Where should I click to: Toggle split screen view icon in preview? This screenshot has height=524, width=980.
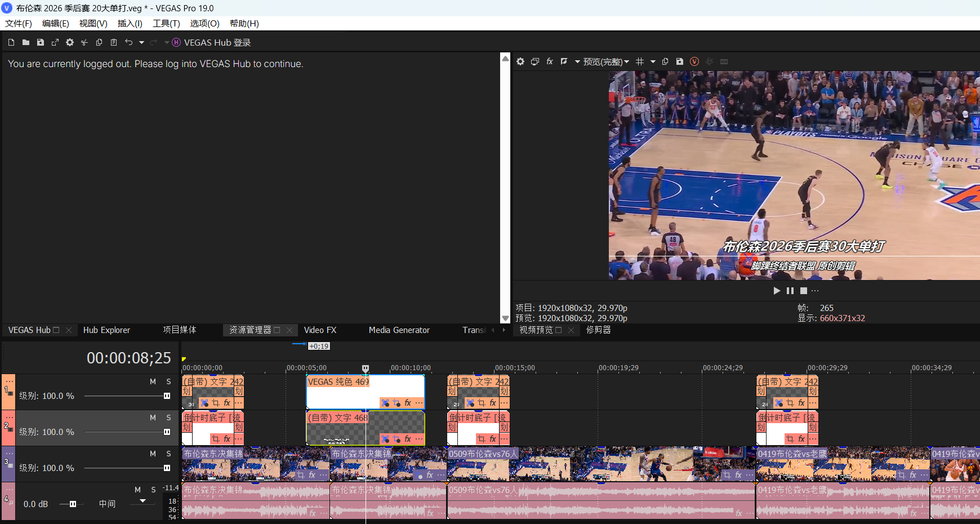coord(564,61)
